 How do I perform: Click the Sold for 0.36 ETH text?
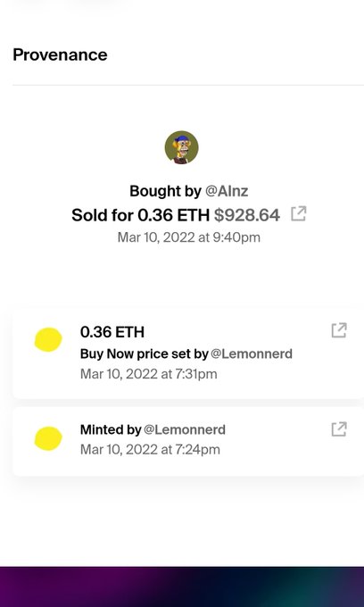tap(140, 215)
